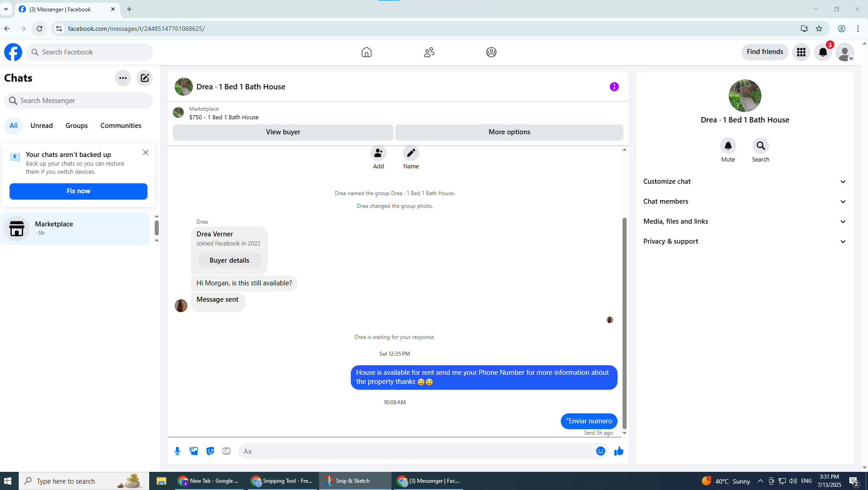Open the Snipping Tool Chrome taskbar window
Screen dimensions: 868x490
282,481
